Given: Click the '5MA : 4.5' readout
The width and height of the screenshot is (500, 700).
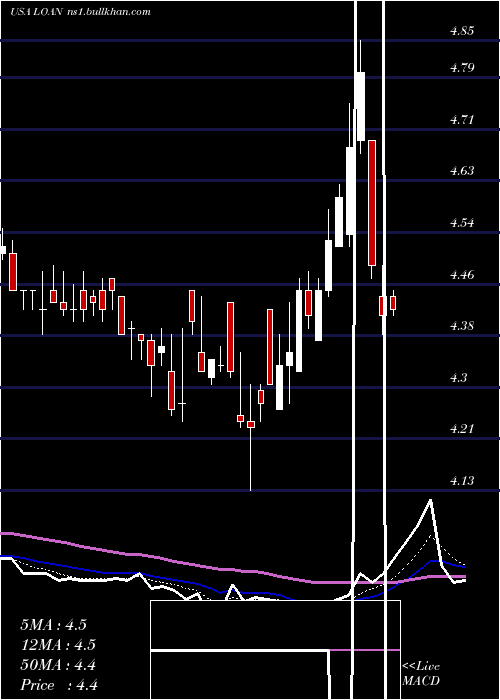Looking at the screenshot, I should pyautogui.click(x=53, y=625).
